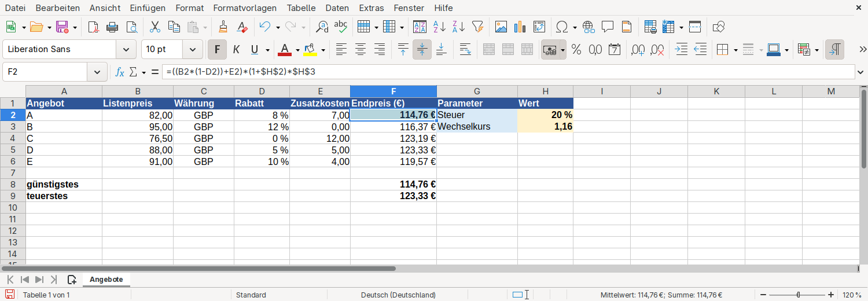
Task: Click the horizontal scrollbar
Action: (x=199, y=269)
